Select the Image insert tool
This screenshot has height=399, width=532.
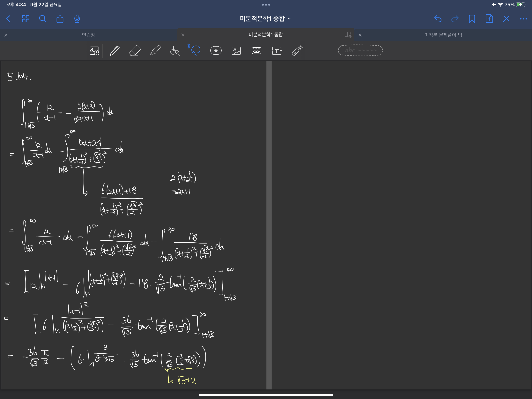(x=236, y=50)
